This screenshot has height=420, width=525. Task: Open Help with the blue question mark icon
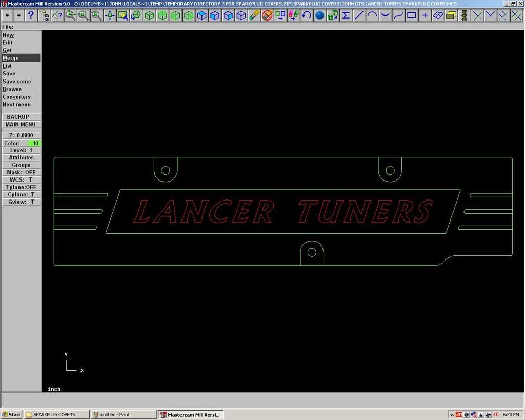pos(31,15)
